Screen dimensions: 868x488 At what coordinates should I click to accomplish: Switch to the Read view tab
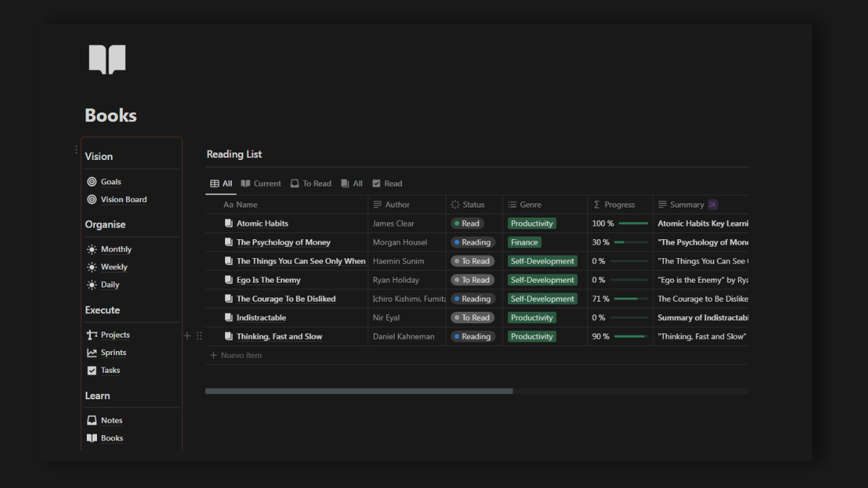(387, 183)
